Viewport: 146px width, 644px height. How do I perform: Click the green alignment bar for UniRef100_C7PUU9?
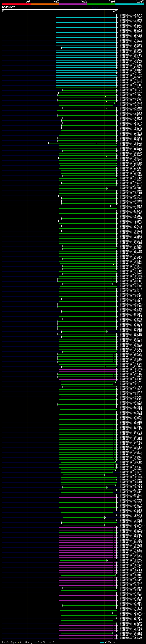85,331
